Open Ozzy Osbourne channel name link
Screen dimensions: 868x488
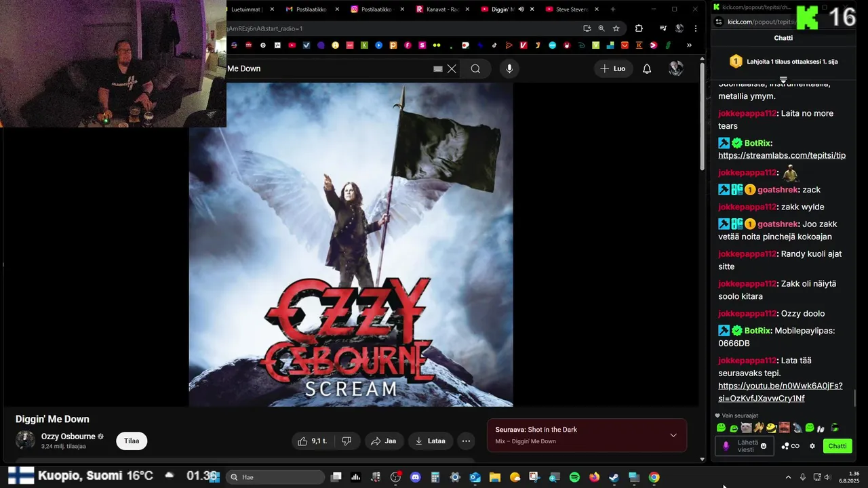point(68,436)
